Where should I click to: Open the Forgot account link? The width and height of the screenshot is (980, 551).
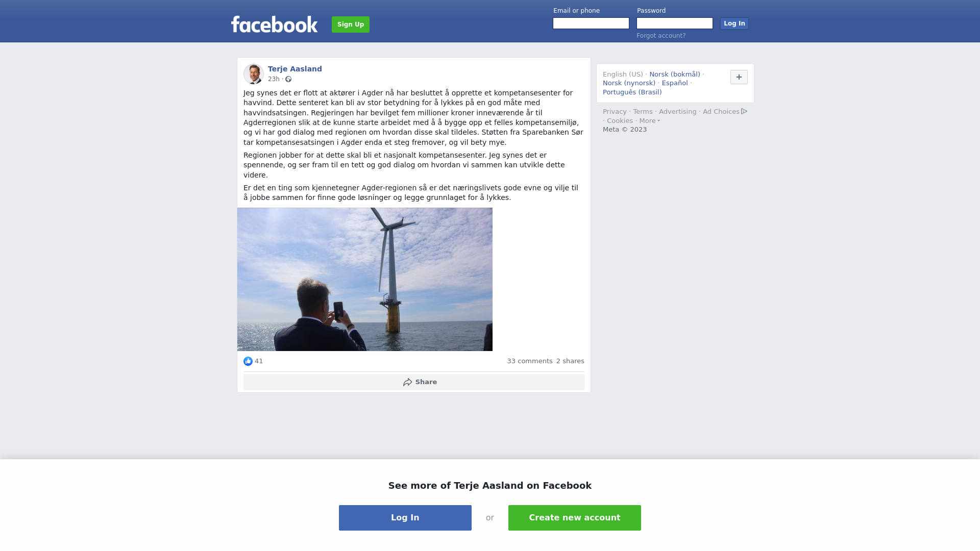[661, 36]
